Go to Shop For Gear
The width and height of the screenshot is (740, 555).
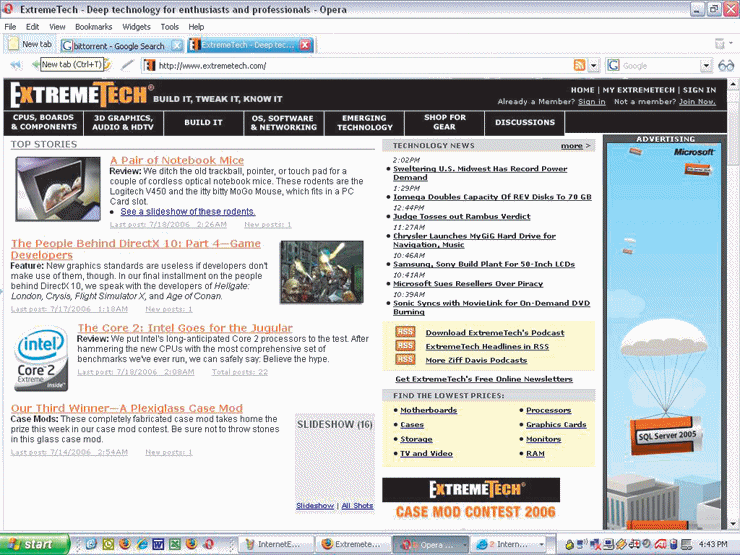tap(445, 122)
